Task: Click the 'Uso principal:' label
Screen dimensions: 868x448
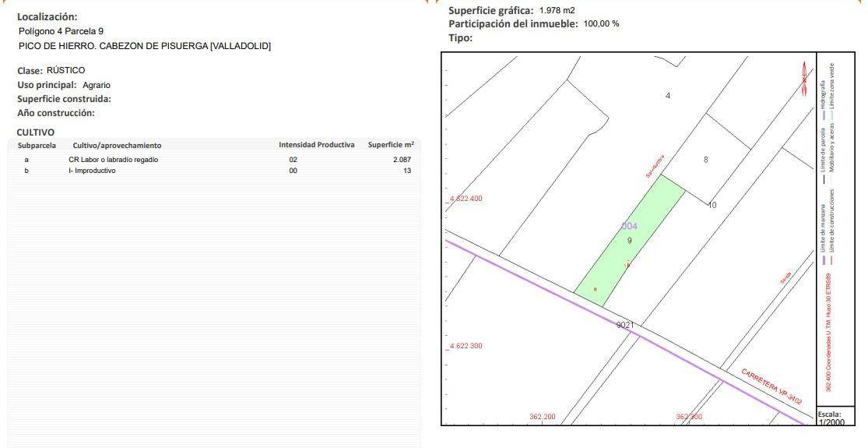Action: 47,85
